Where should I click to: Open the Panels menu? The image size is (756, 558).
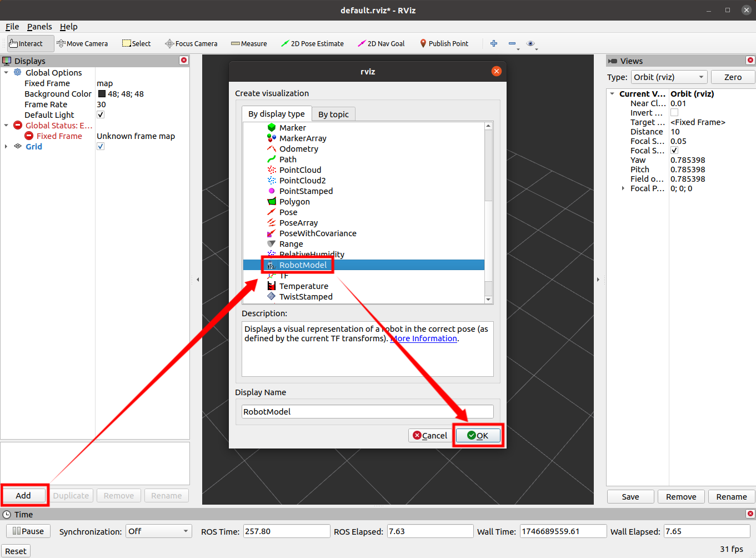click(x=39, y=27)
